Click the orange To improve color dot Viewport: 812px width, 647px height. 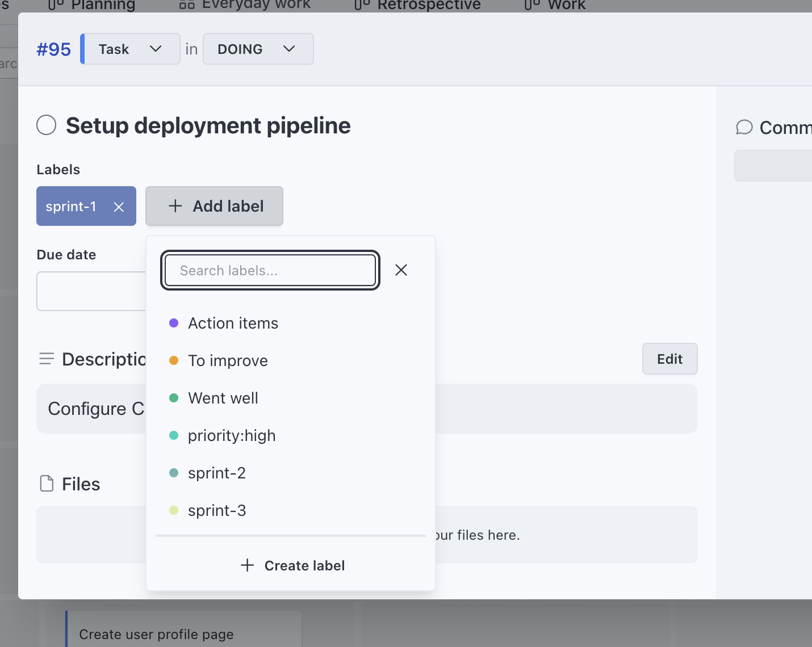(174, 361)
